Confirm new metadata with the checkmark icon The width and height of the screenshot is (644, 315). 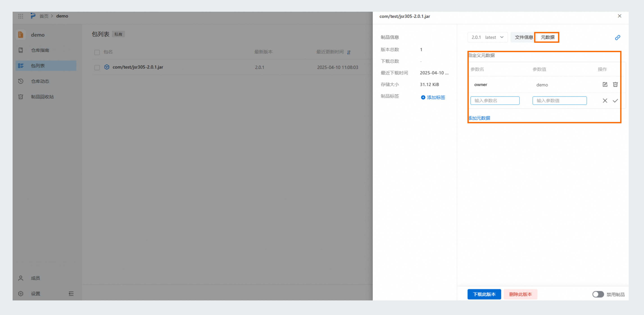coord(615,101)
